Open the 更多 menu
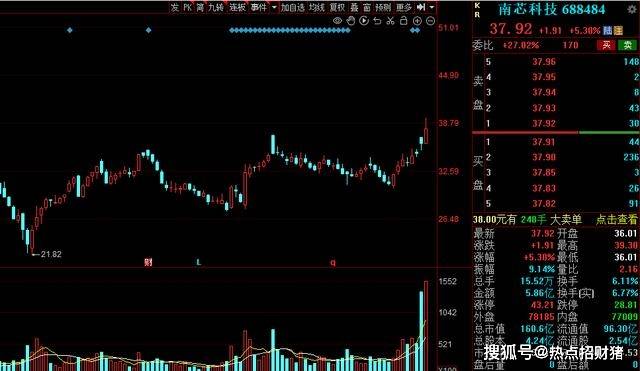640x371 pixels. pyautogui.click(x=404, y=7)
